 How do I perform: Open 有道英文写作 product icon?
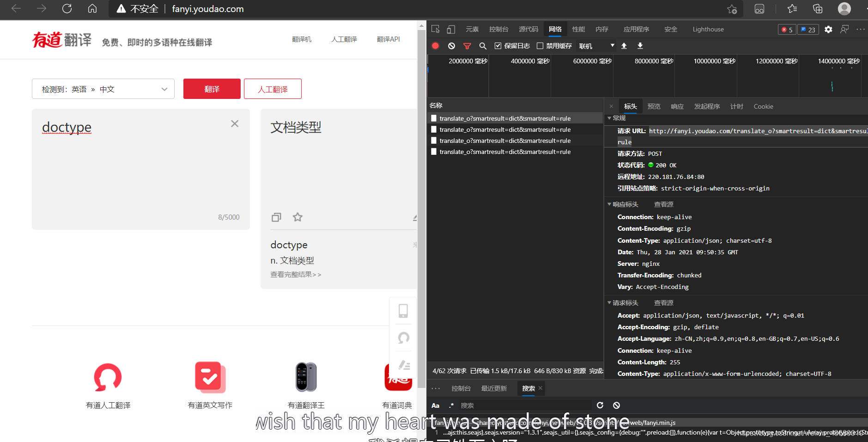click(x=210, y=377)
